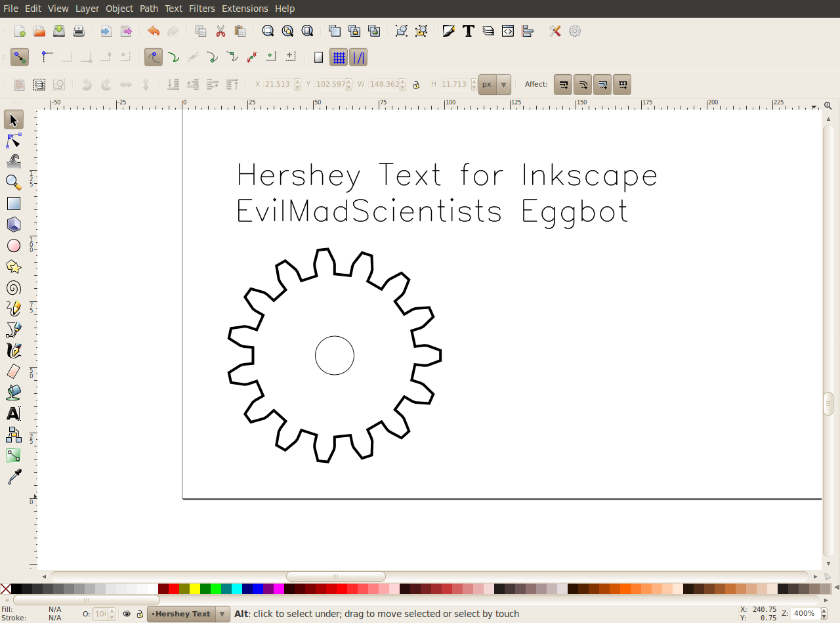Click the Paint Bucket fill tool

pos(14,393)
